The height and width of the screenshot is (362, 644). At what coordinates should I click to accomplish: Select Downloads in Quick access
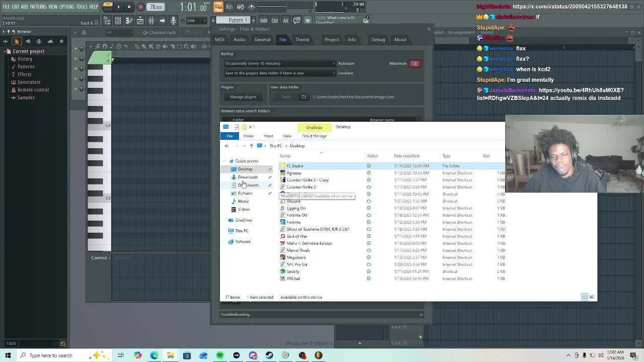[x=248, y=177]
